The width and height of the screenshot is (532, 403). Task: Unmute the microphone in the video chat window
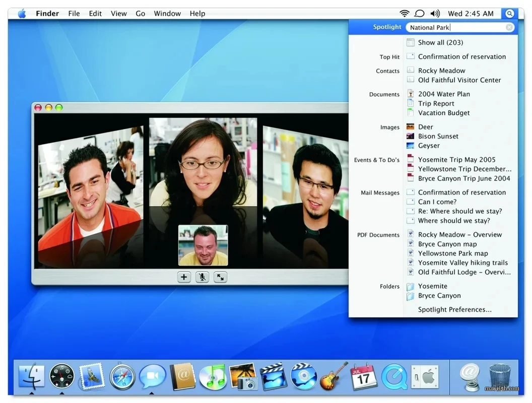(x=202, y=277)
